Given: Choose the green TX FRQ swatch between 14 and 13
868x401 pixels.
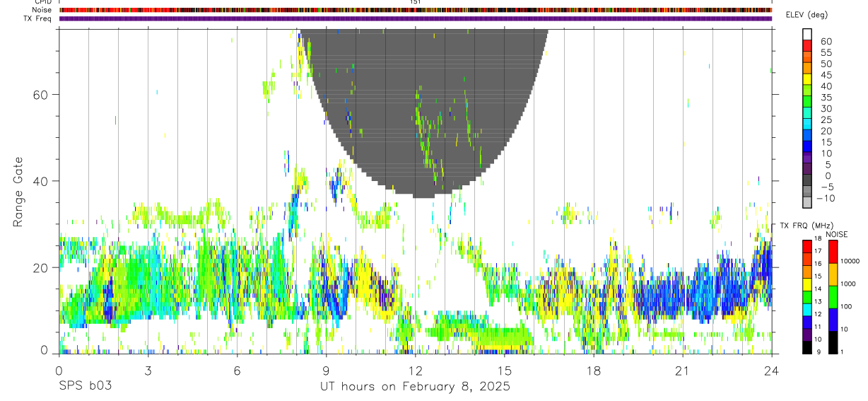Looking at the screenshot, I should coord(807,297).
